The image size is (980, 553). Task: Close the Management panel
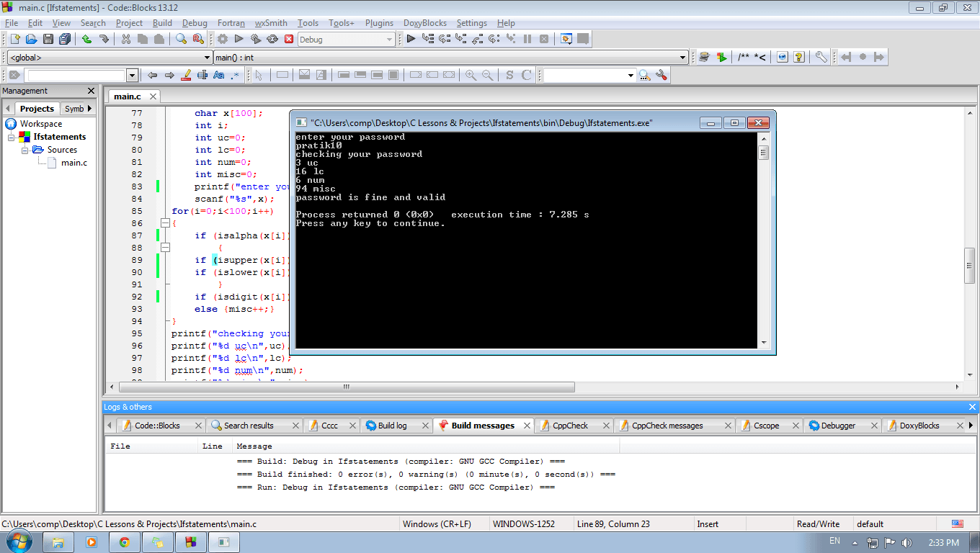tap(91, 91)
